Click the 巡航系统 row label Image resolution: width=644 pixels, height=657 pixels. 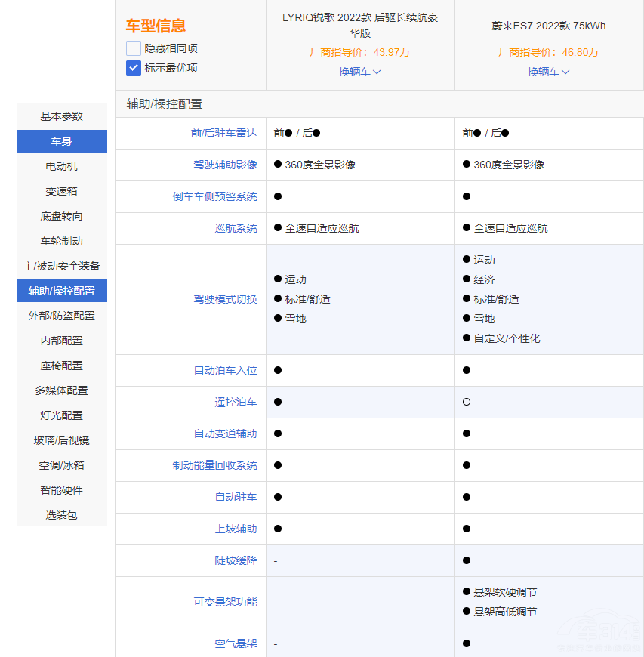pyautogui.click(x=236, y=228)
